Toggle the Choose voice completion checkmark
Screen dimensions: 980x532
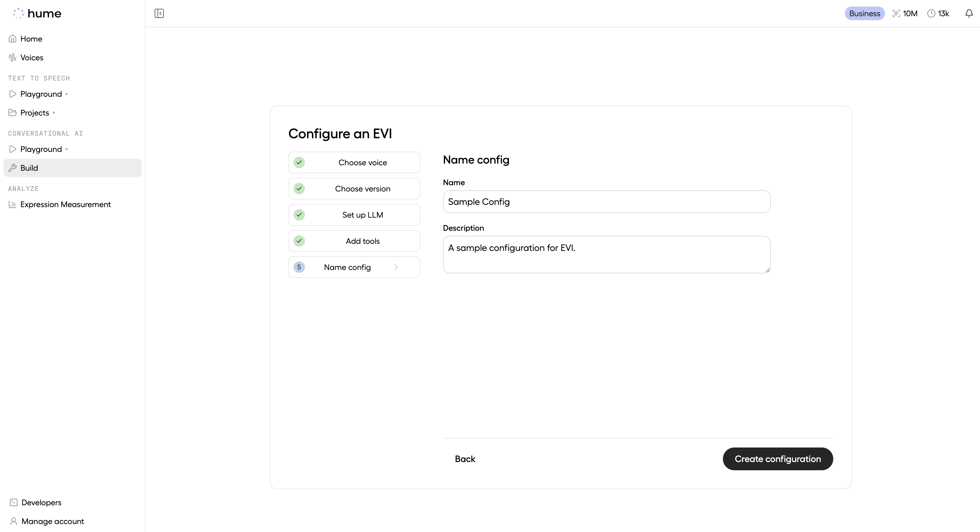coord(299,162)
